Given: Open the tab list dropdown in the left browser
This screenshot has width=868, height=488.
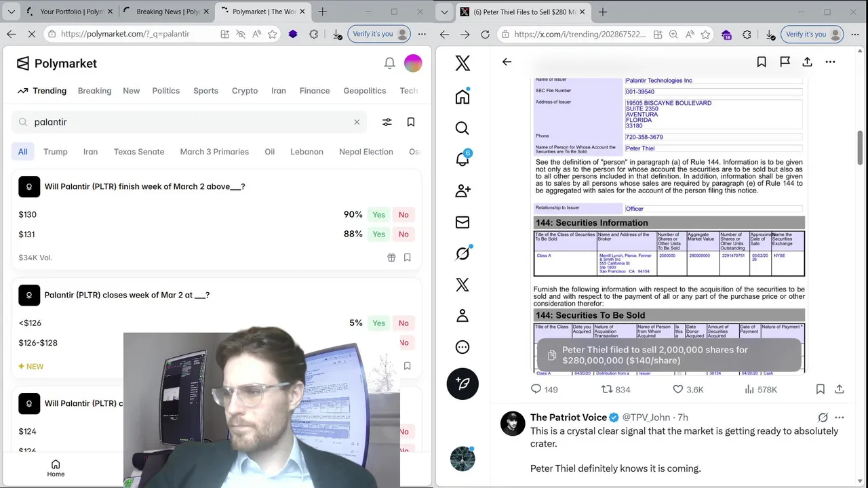Looking at the screenshot, I should [x=12, y=12].
